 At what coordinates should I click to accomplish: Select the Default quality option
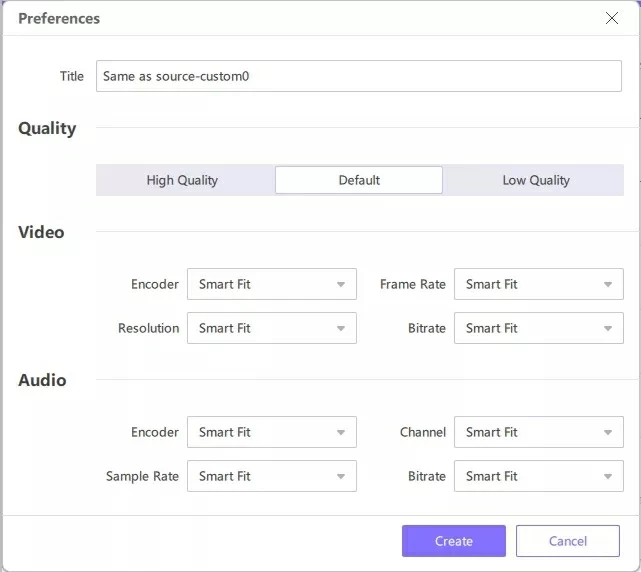tap(359, 180)
